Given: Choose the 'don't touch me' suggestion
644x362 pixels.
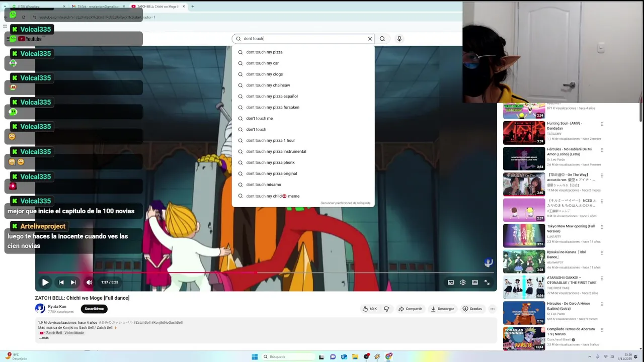Looking at the screenshot, I should coord(303,119).
